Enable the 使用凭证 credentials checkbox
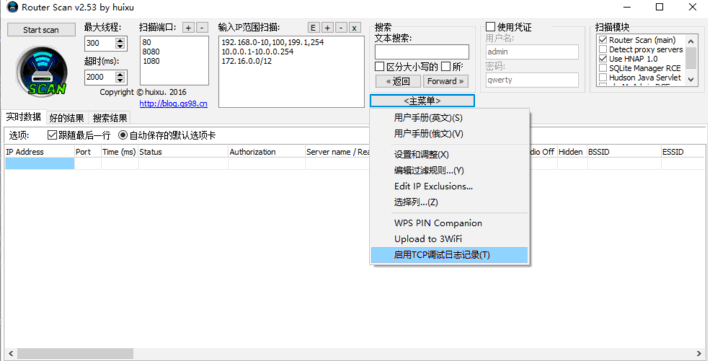Image resolution: width=709 pixels, height=362 pixels. 490,27
